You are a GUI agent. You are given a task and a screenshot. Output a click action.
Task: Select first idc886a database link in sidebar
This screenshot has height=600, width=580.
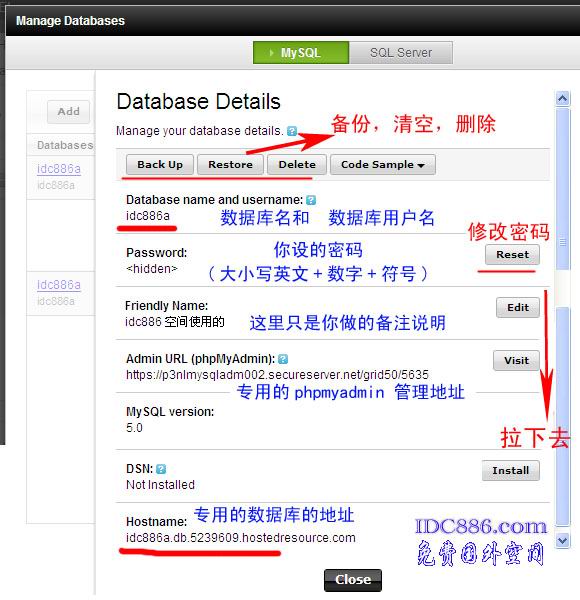point(59,169)
